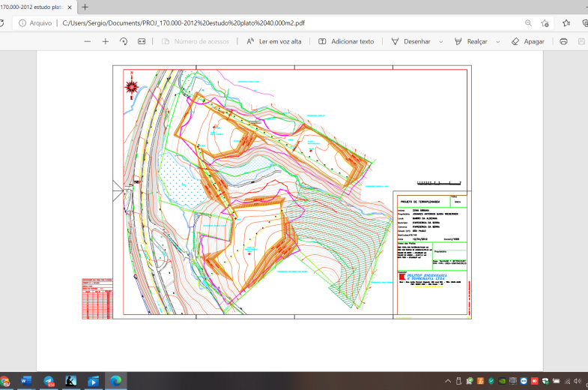Add this page to favorites

point(545,22)
